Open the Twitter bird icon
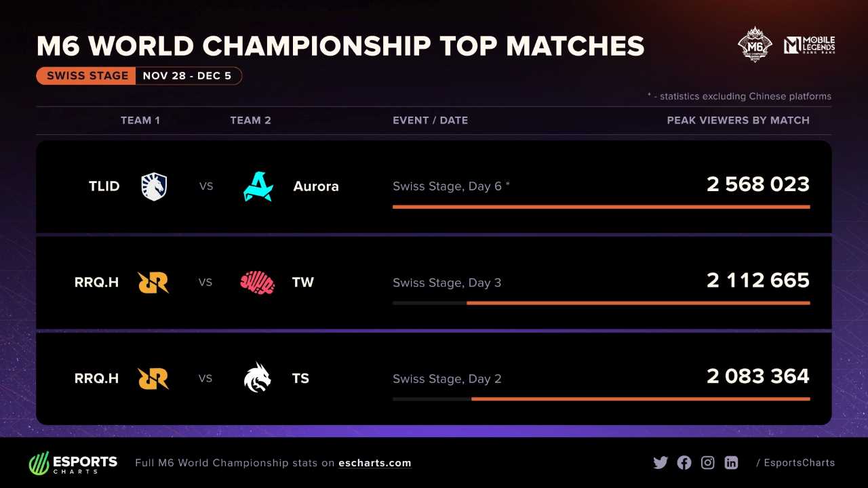 pyautogui.click(x=660, y=463)
